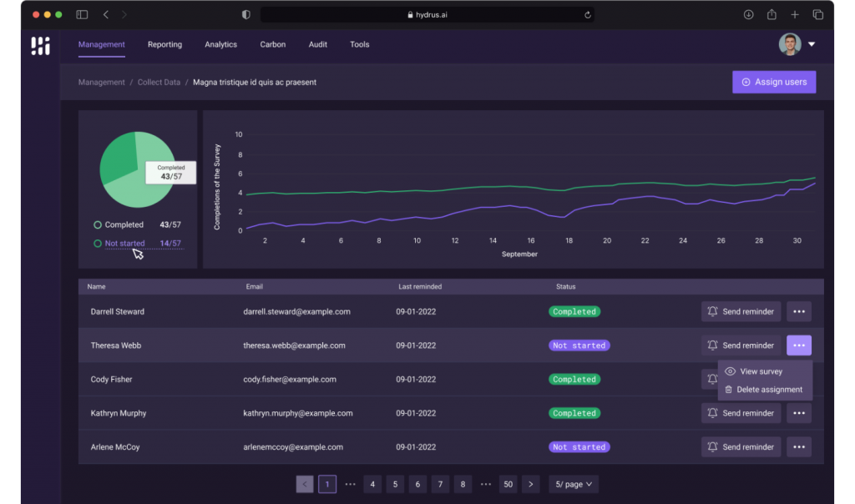Go to next page with right chevron

coord(530,484)
